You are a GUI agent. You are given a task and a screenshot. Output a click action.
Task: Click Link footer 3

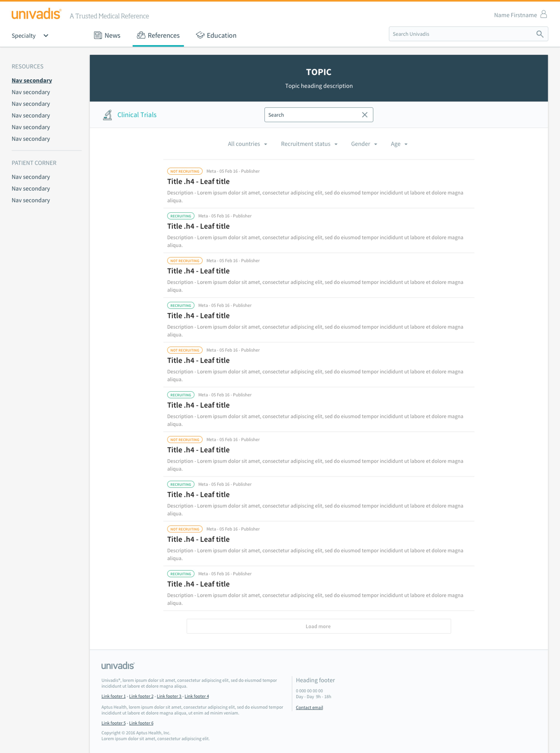point(169,696)
